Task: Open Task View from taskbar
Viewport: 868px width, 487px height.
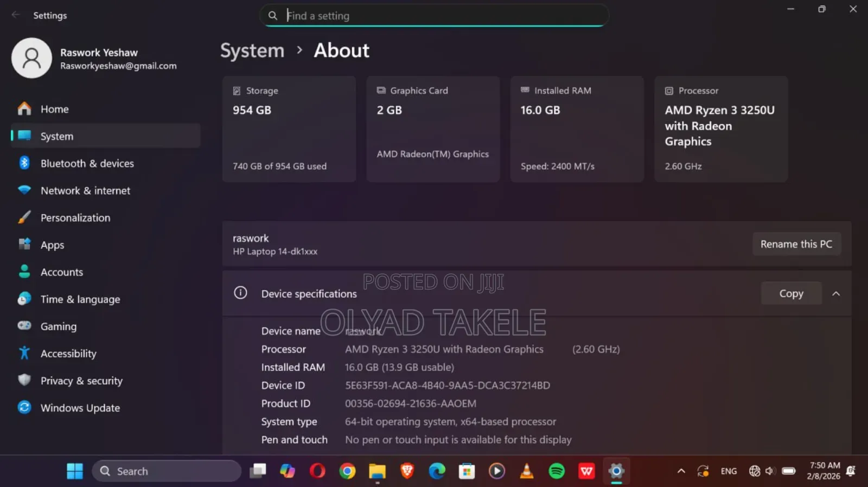Action: tap(258, 471)
